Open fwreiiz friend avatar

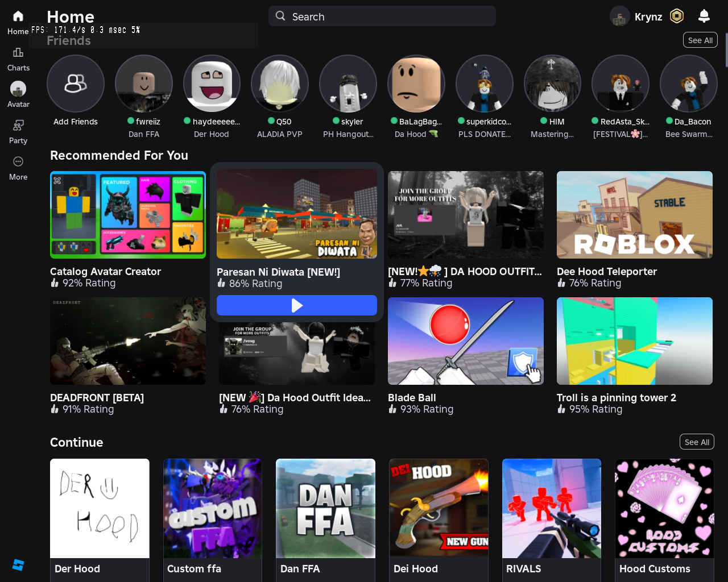(144, 84)
